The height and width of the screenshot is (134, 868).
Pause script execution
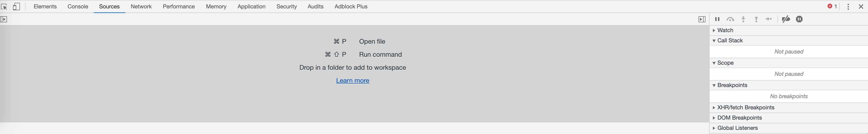coord(717,19)
